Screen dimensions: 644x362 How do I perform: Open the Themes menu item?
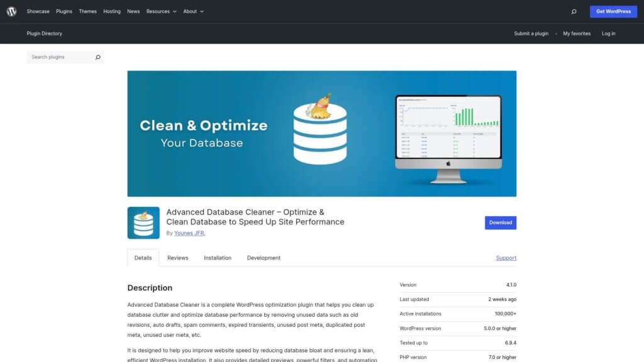click(87, 11)
